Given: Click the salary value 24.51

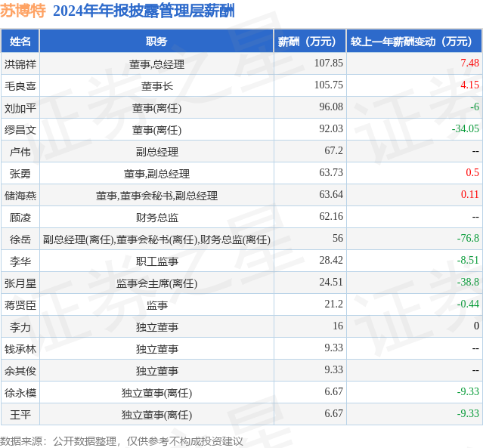Looking at the screenshot, I should coord(331,282).
